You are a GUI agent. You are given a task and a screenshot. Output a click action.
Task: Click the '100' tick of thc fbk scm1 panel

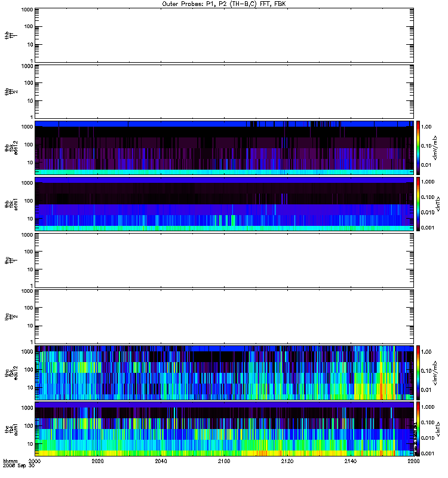click(29, 426)
